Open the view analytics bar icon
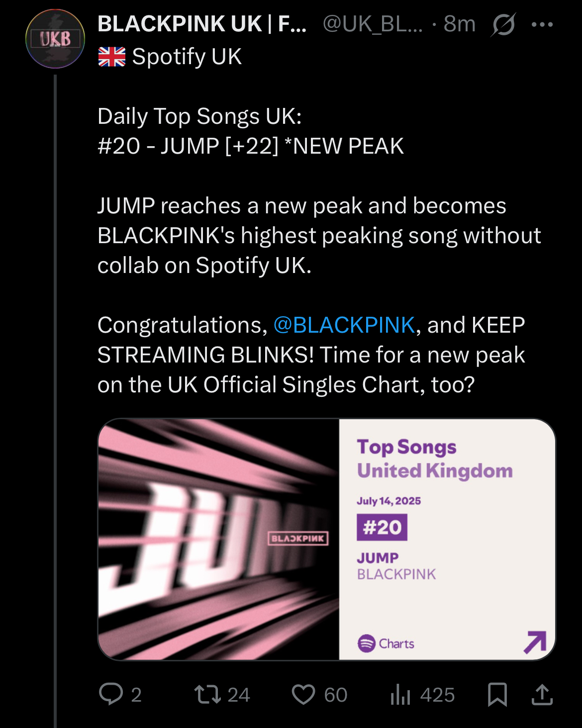This screenshot has height=728, width=582. click(x=400, y=694)
